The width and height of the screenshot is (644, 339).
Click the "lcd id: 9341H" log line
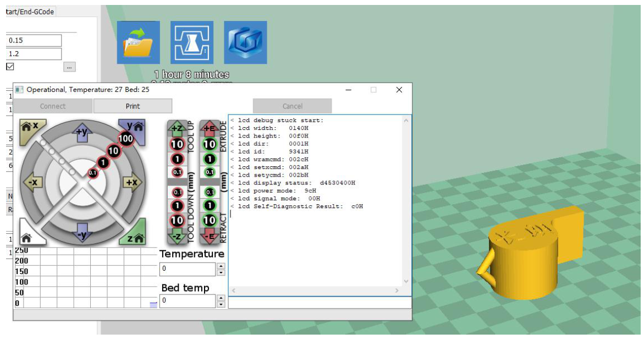click(269, 152)
